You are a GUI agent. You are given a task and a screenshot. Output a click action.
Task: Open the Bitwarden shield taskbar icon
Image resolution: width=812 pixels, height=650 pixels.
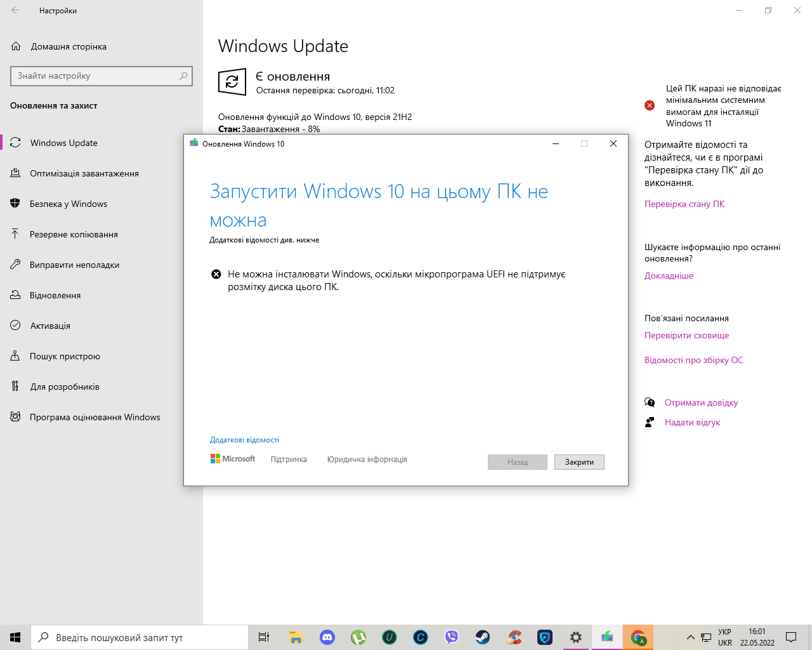coord(545,637)
